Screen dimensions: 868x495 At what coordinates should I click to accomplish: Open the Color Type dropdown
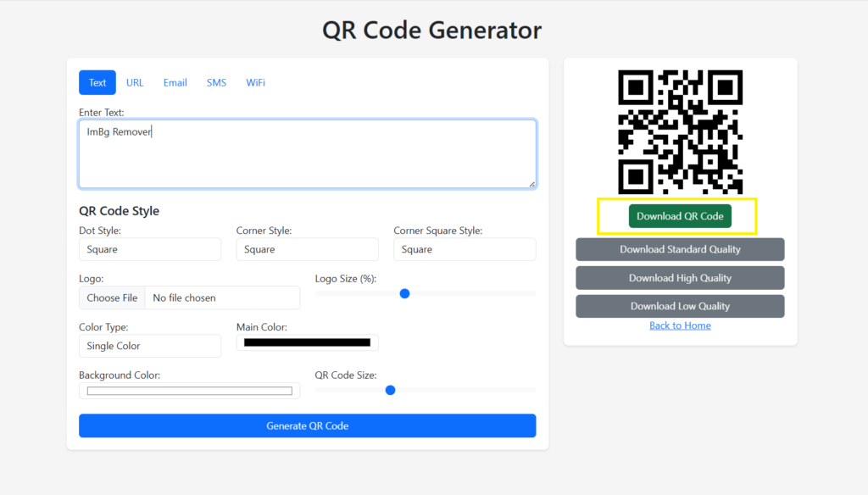click(150, 346)
